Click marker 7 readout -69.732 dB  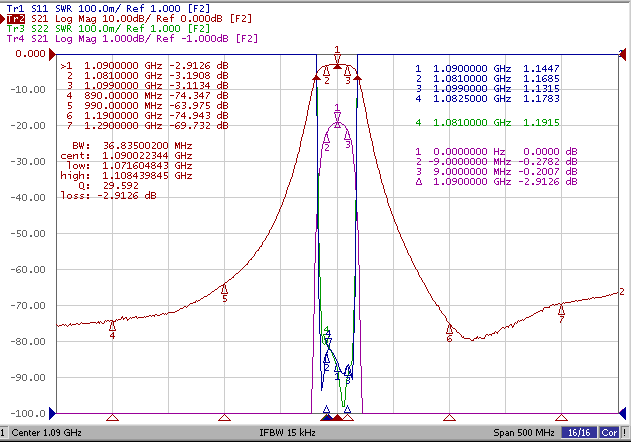tap(148, 126)
